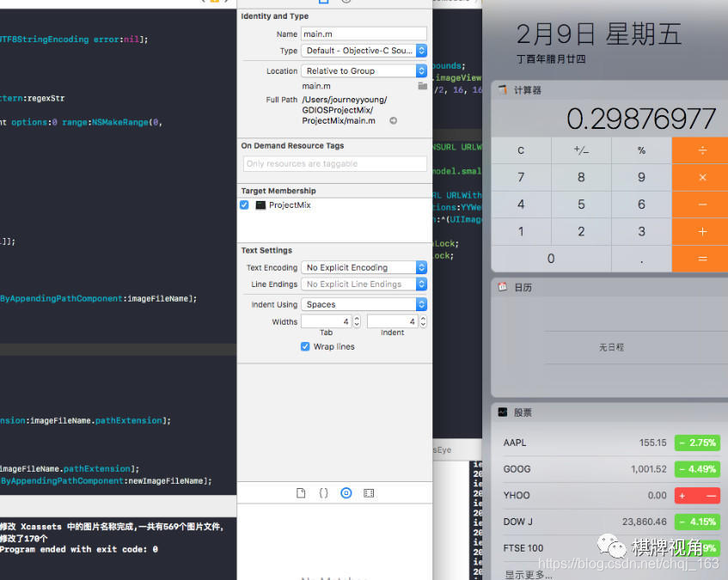Click the 无日程 no-events calendar text
Screen dimensions: 728x580
pos(611,347)
